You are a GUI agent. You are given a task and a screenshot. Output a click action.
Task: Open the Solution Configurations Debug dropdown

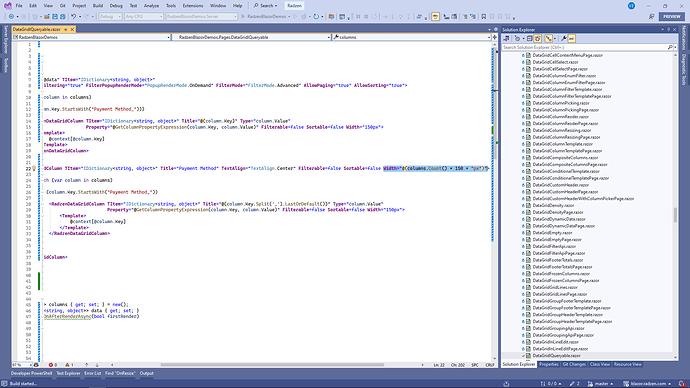coord(110,16)
